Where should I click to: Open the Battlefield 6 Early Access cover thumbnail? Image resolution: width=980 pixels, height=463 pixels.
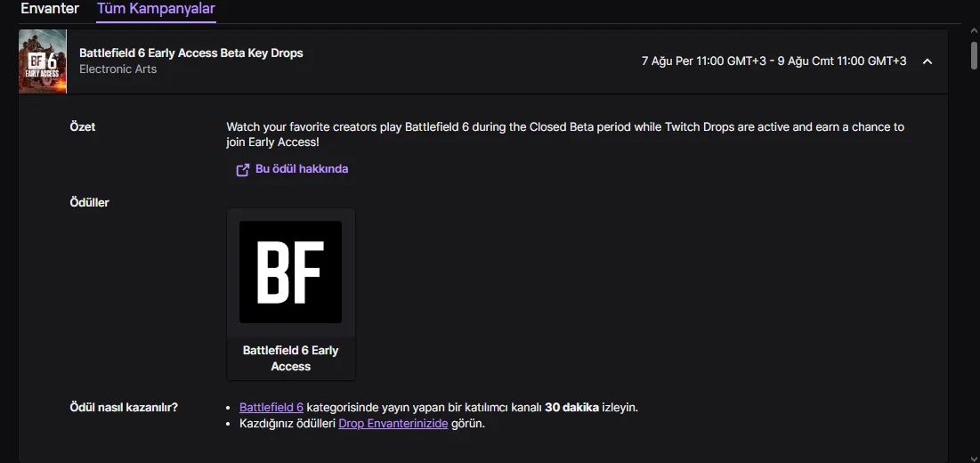click(43, 61)
